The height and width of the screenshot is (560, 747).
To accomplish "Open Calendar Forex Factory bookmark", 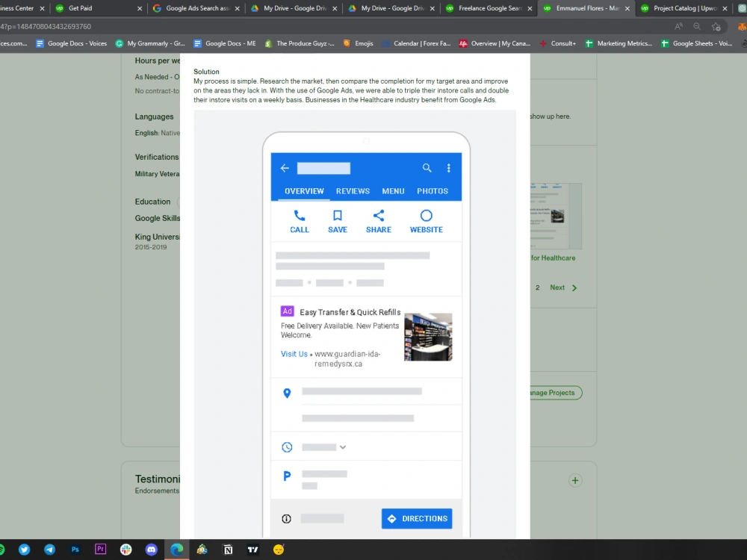I will (x=416, y=43).
